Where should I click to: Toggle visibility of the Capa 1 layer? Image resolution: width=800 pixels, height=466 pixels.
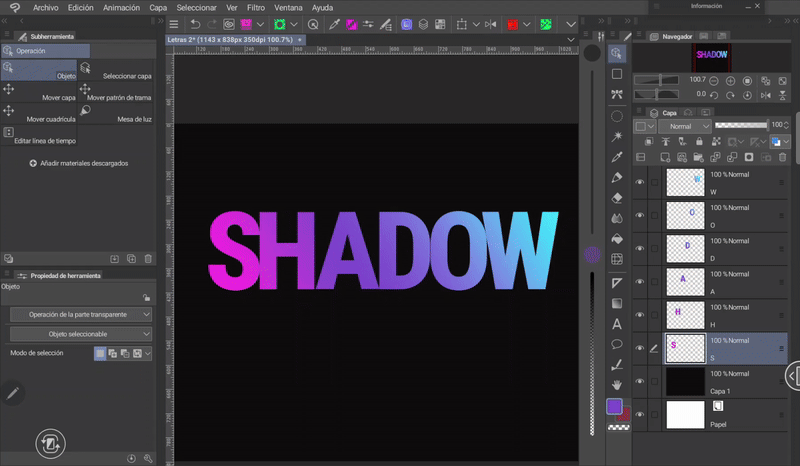(640, 381)
